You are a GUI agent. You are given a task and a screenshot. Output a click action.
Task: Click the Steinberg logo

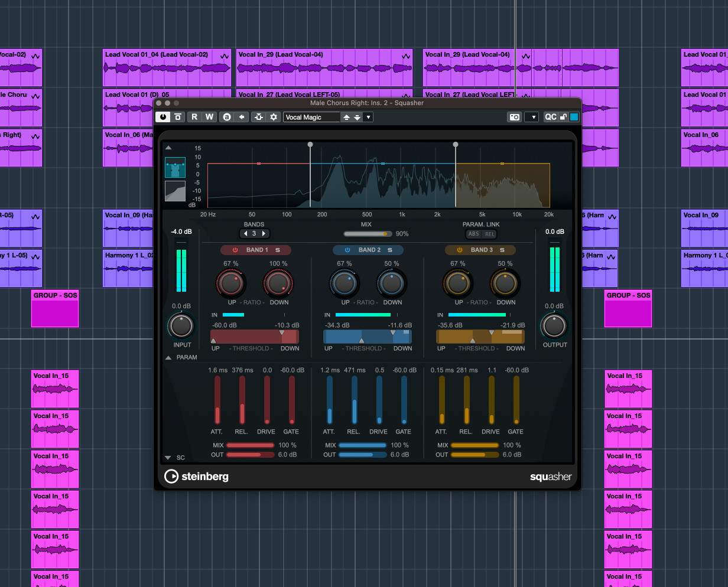(196, 476)
